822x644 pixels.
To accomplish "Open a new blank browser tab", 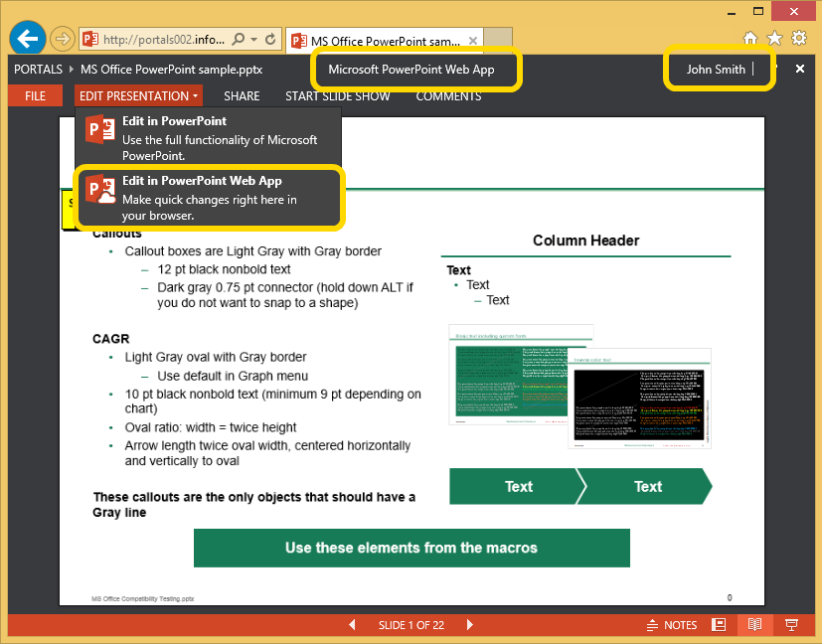I will (x=498, y=41).
